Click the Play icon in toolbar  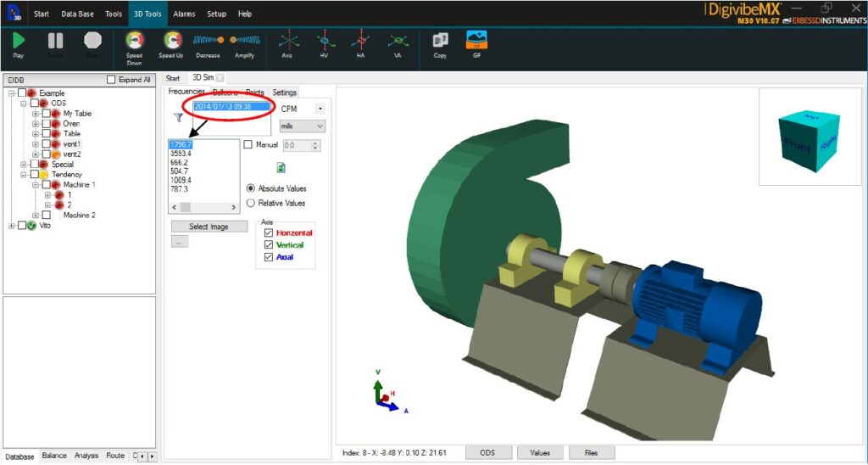click(19, 40)
